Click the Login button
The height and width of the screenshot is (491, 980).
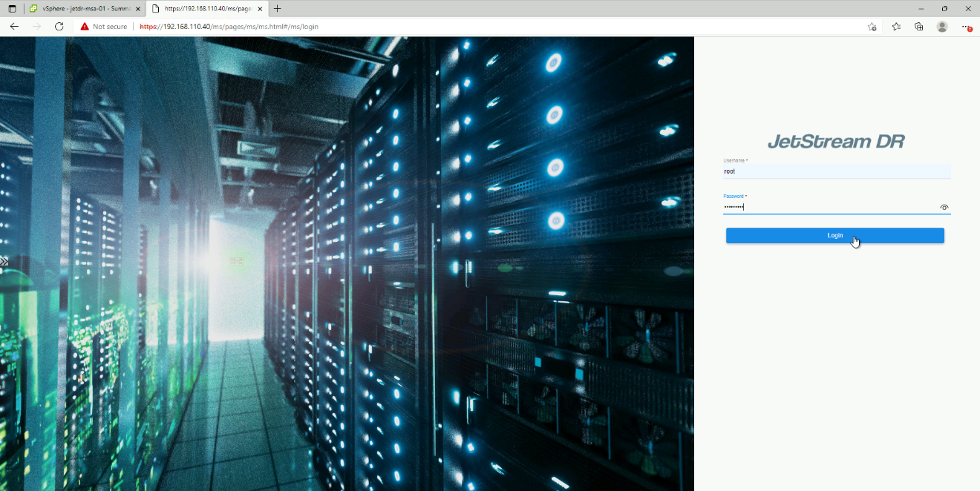(834, 235)
